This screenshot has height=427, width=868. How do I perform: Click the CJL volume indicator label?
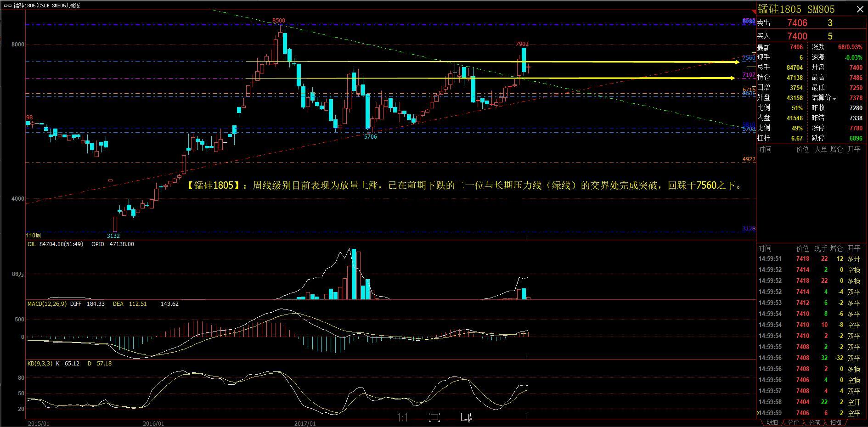pyautogui.click(x=32, y=244)
